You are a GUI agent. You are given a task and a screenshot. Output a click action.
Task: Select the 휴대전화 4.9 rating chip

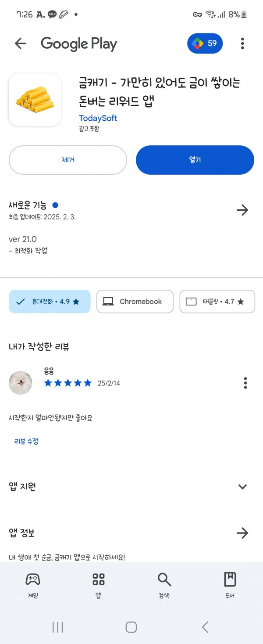tap(50, 302)
